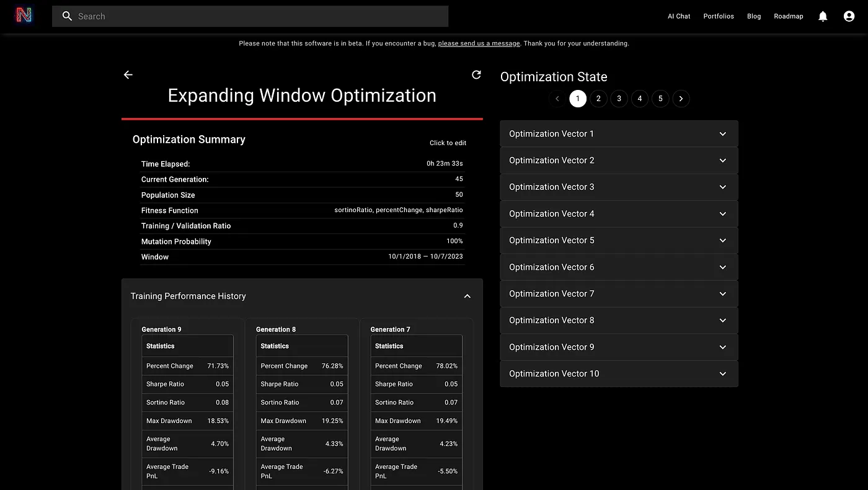This screenshot has width=868, height=490.
Task: Click the Fitness Function value sortinoRatio list
Action: point(399,210)
